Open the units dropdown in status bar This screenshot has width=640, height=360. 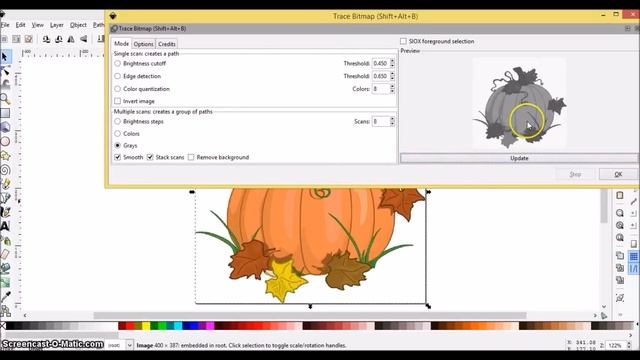pyautogui.click(x=129, y=345)
